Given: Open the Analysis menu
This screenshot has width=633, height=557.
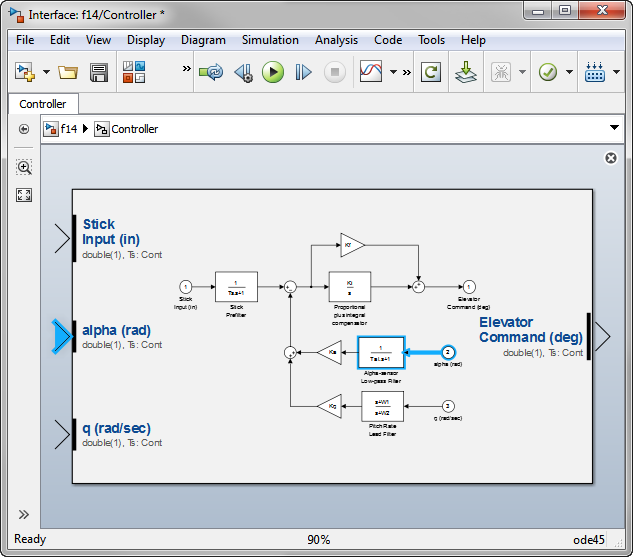Looking at the screenshot, I should click(336, 40).
